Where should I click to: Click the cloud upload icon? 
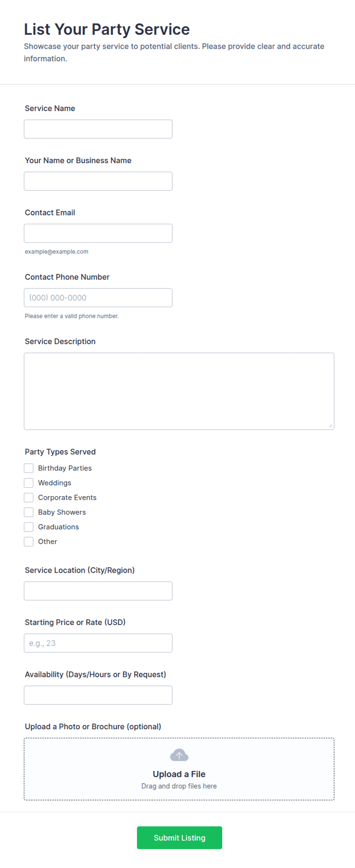(179, 755)
